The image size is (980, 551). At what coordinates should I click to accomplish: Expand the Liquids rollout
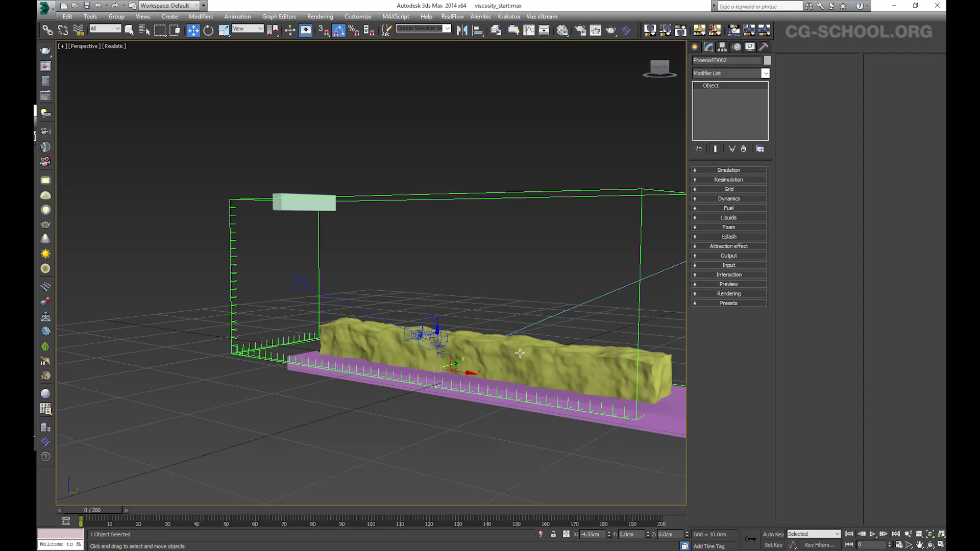tap(728, 217)
